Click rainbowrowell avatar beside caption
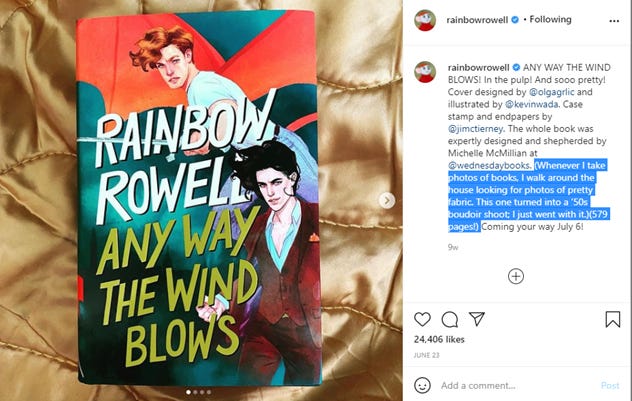 425,72
